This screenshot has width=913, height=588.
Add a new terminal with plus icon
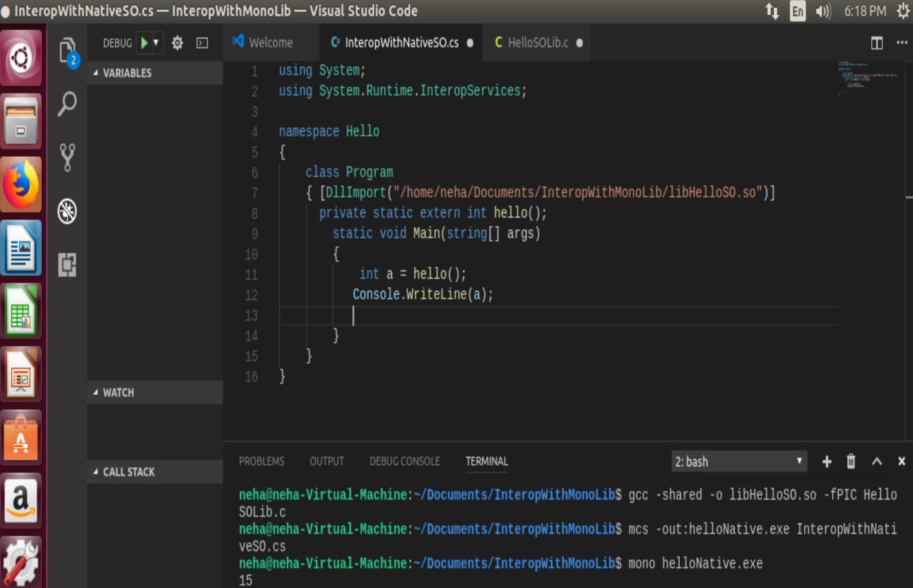[827, 461]
